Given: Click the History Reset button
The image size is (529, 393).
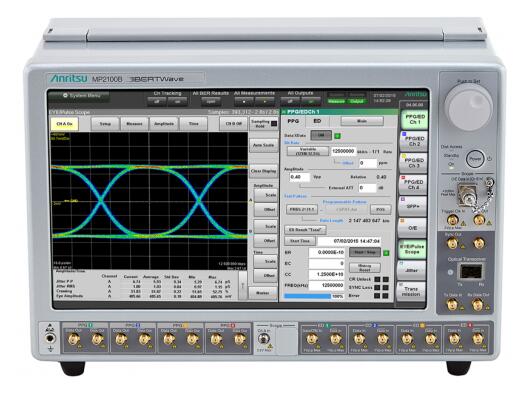Looking at the screenshot, I should 365,268.
